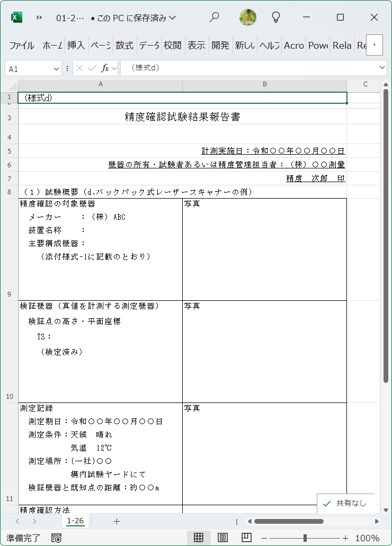Select row 3 header
The image size is (392, 546).
point(10,118)
